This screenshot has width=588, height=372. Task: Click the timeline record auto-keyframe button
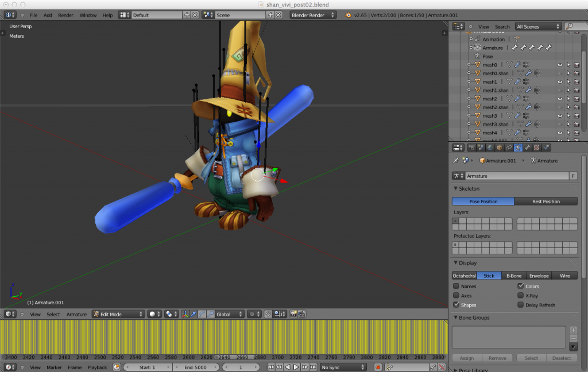click(x=378, y=367)
